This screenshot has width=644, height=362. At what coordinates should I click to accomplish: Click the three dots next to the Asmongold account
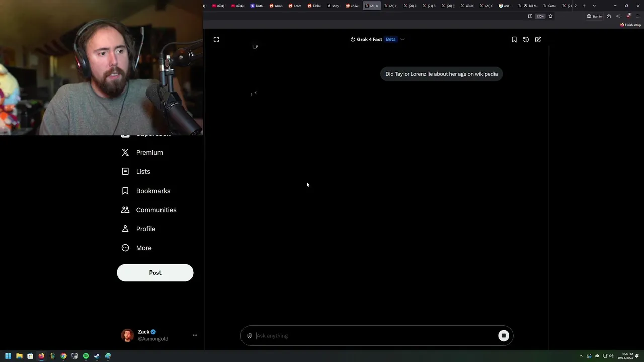195,335
